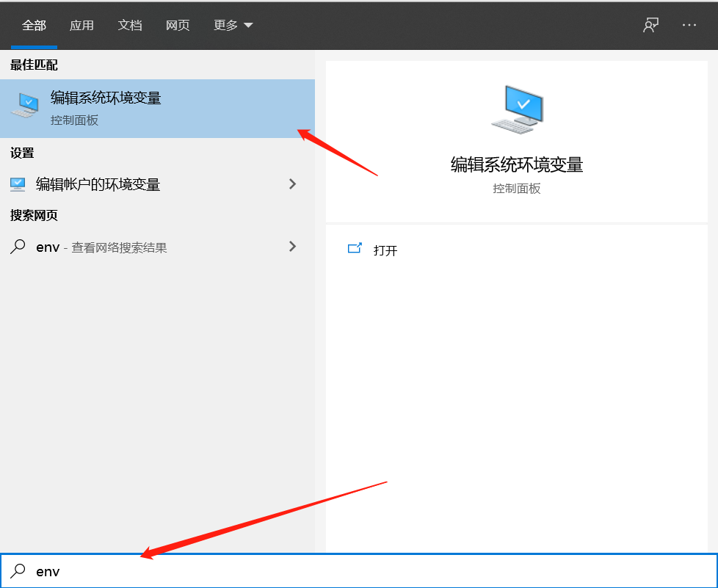Viewport: 718px width, 588px height.
Task: Open env web search result
Action: (x=157, y=247)
